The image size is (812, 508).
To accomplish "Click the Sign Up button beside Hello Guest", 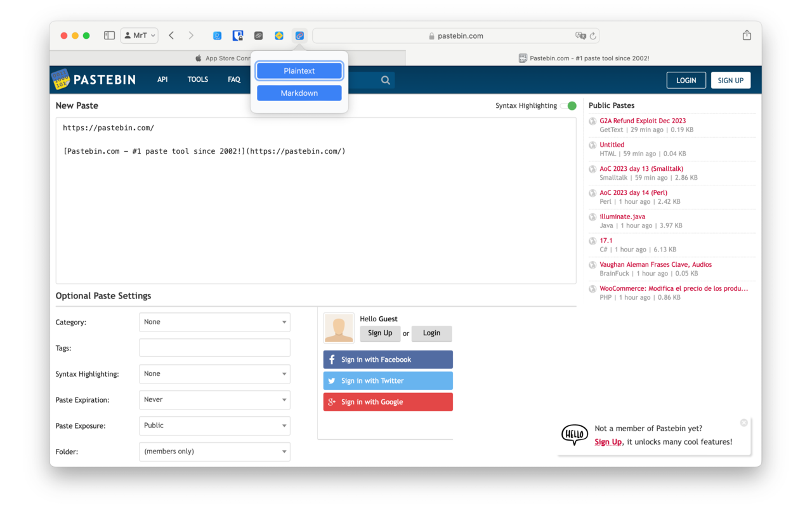I will coord(380,333).
